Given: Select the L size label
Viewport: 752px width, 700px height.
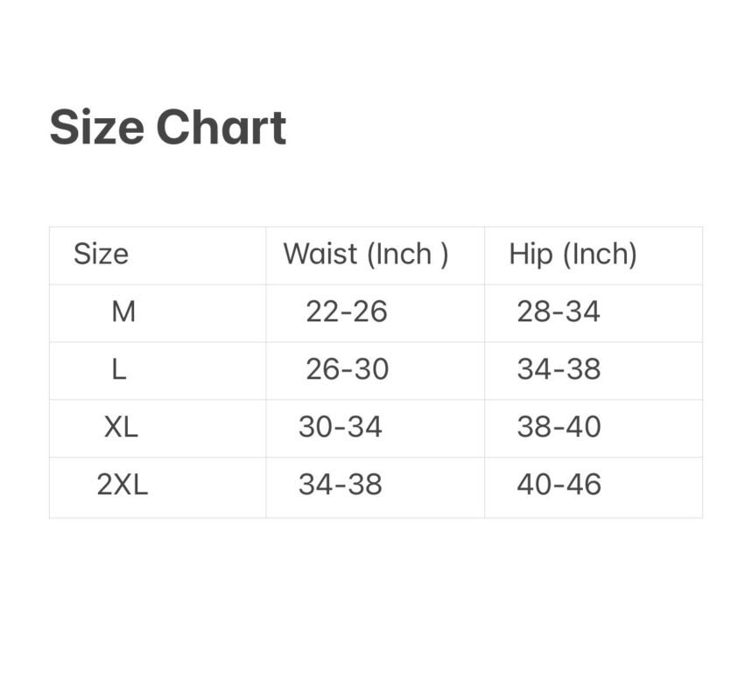Looking at the screenshot, I should pos(119,369).
